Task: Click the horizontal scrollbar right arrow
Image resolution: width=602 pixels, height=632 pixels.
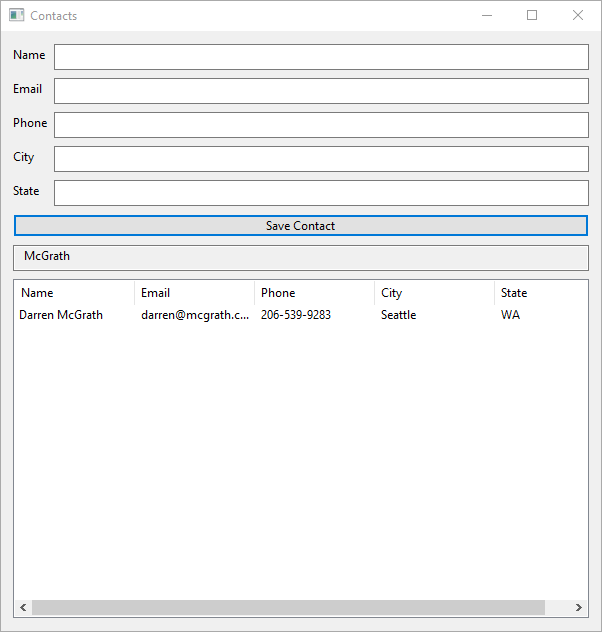Action: point(579,607)
